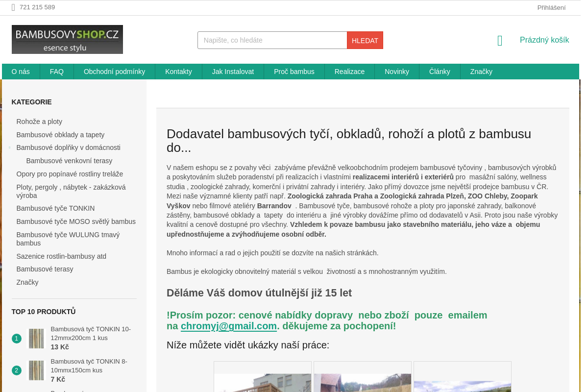View the Jak Instalovat page
This screenshot has width=588, height=392.
click(x=233, y=72)
